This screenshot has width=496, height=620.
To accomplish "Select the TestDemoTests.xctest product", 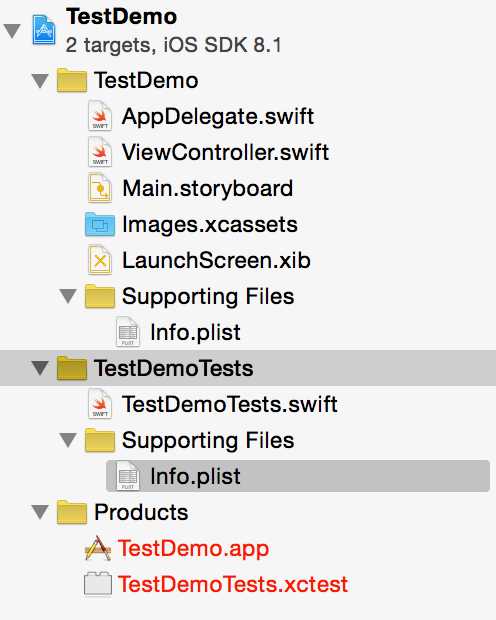I will coord(233,584).
